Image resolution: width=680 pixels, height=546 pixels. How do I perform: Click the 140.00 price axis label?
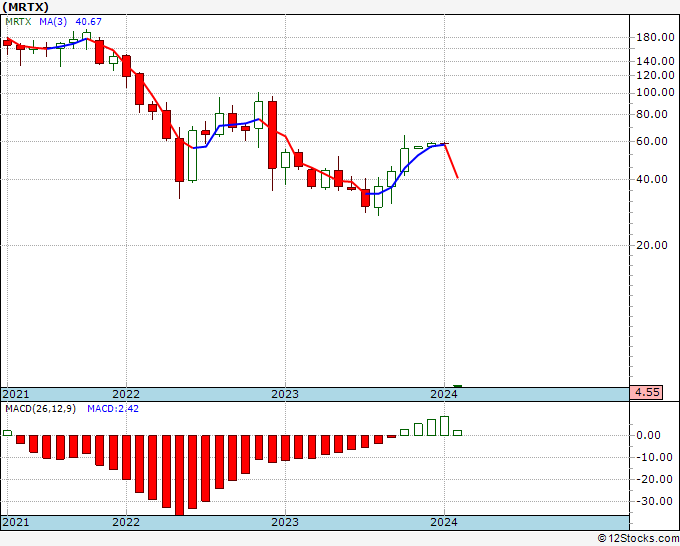pyautogui.click(x=655, y=62)
